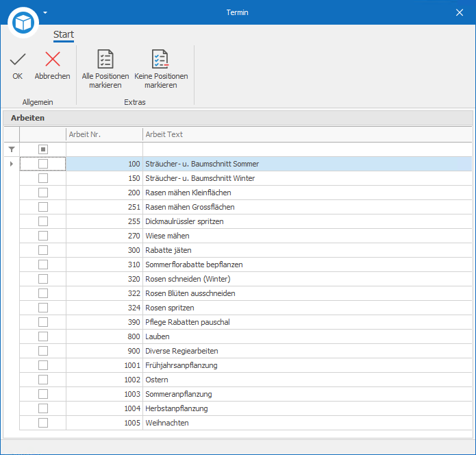Toggle the filter row select-all checkbox
Screen dimensions: 476x455
click(x=43, y=149)
